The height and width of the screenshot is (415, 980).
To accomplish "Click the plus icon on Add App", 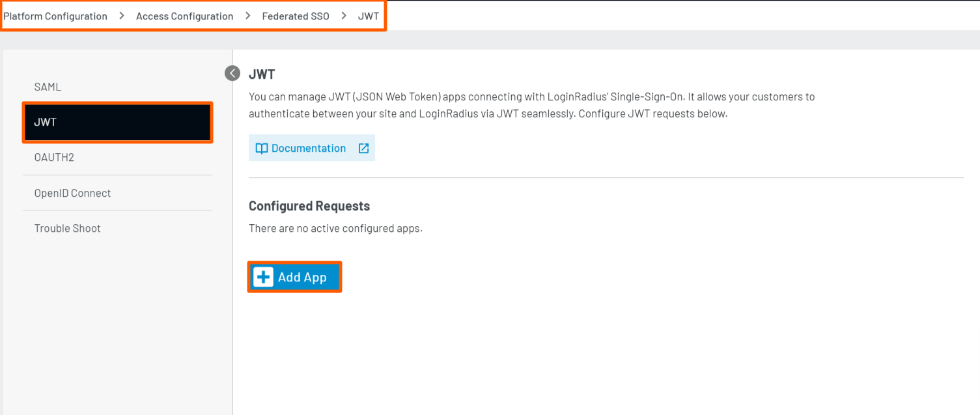I will coord(264,277).
